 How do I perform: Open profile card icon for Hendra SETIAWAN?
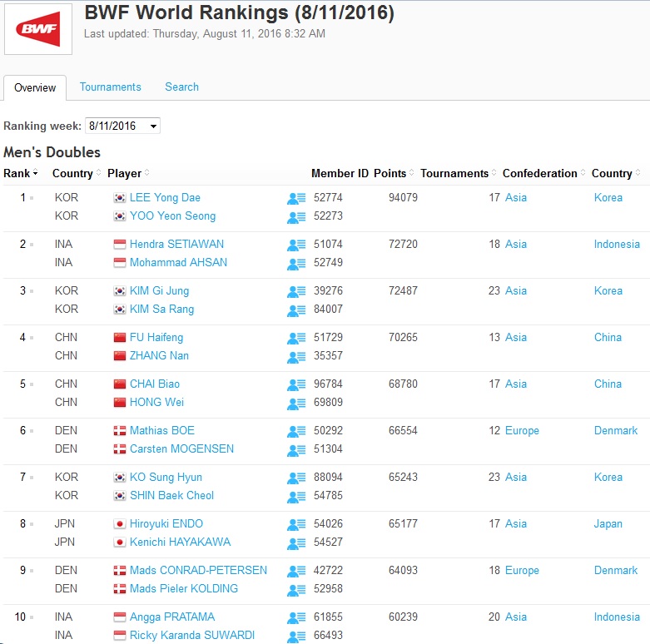(x=296, y=245)
